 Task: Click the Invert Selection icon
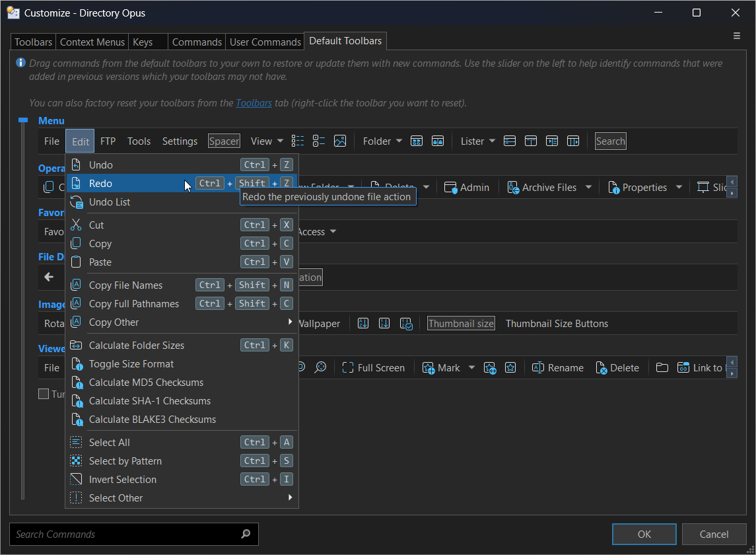tap(76, 479)
